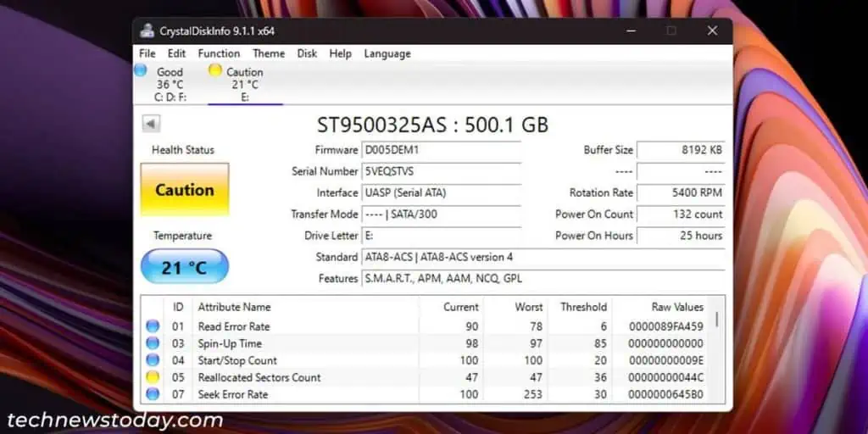Click the Drive Letter field E:
Screen dimensions: 868x434
click(441, 236)
